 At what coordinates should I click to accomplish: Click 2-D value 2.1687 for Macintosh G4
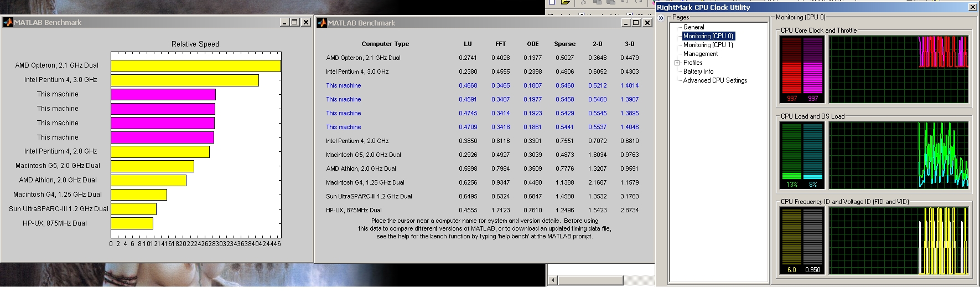pyautogui.click(x=597, y=182)
